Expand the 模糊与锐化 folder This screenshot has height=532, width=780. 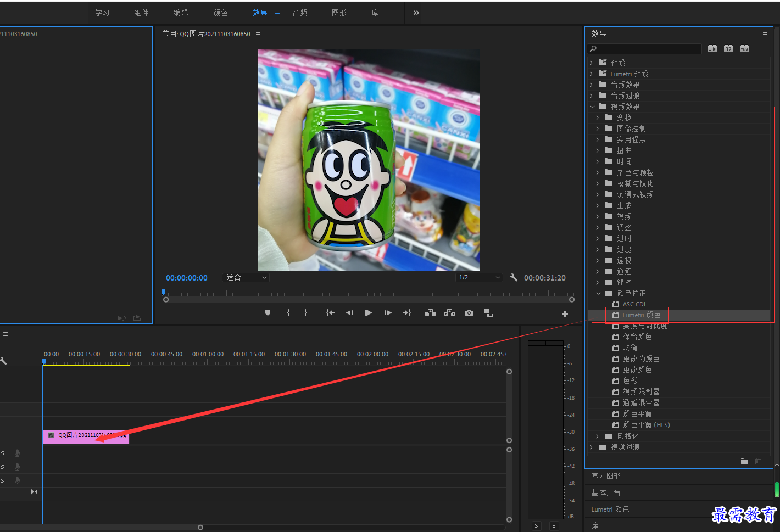[x=598, y=183]
